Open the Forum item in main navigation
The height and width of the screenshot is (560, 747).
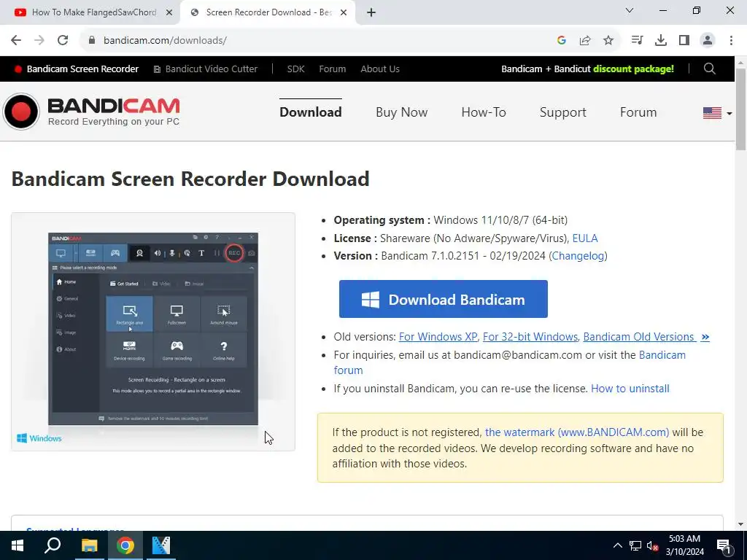638,112
